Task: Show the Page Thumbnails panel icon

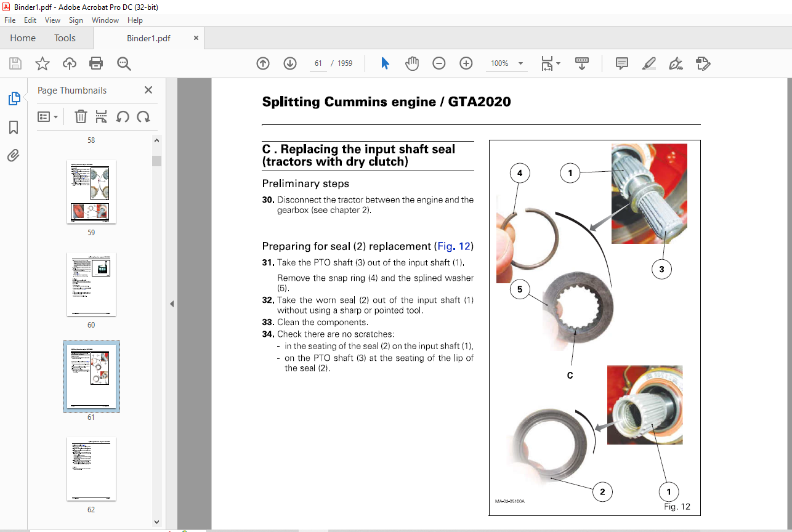Action: [14, 99]
